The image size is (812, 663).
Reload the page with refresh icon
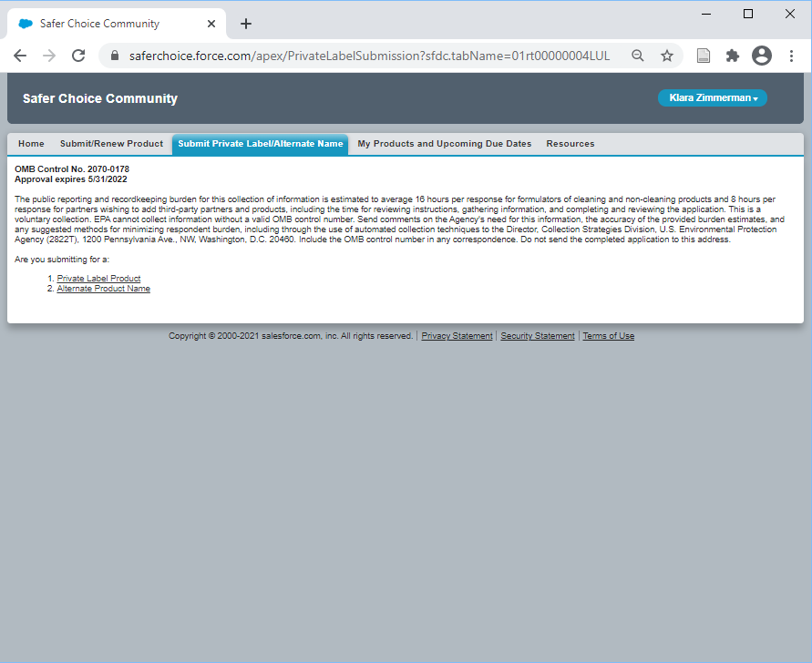point(78,56)
